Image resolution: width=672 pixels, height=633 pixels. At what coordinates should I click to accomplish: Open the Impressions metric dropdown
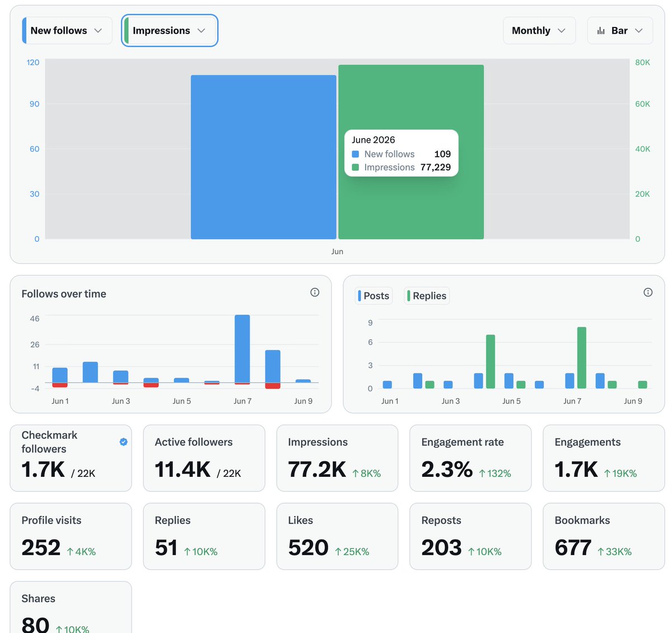click(170, 30)
